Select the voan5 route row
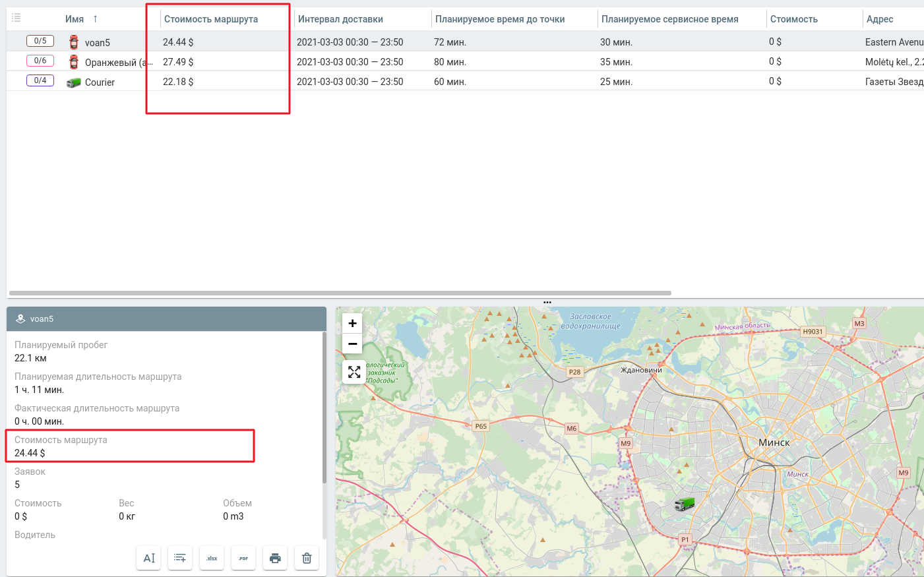Viewport: 924px width, 577px height. (98, 43)
